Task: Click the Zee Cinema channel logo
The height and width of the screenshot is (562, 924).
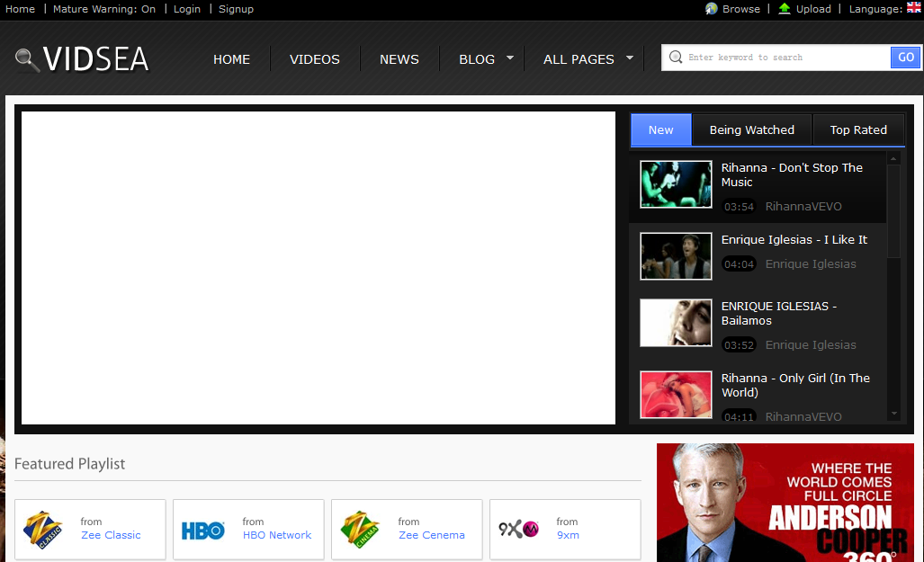Action: click(x=360, y=529)
